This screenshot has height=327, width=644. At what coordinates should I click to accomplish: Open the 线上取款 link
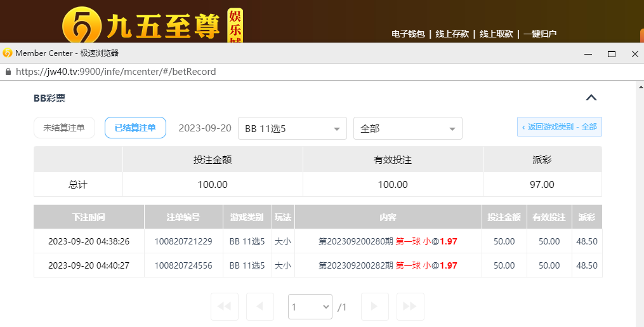point(496,34)
